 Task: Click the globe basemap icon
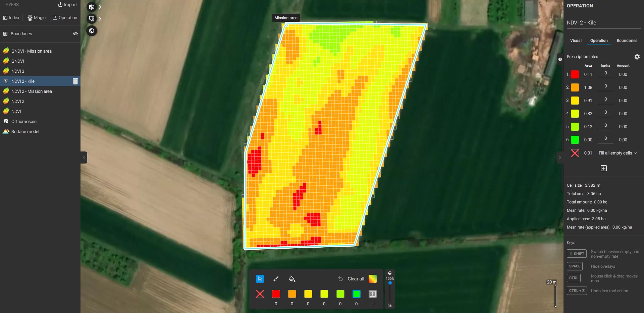pos(92,31)
